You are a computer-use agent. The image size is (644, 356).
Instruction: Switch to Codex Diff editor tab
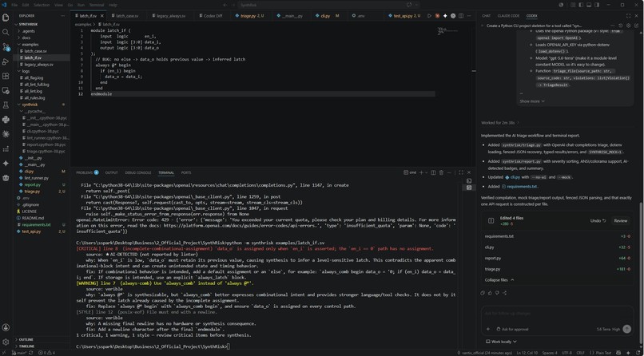213,16
